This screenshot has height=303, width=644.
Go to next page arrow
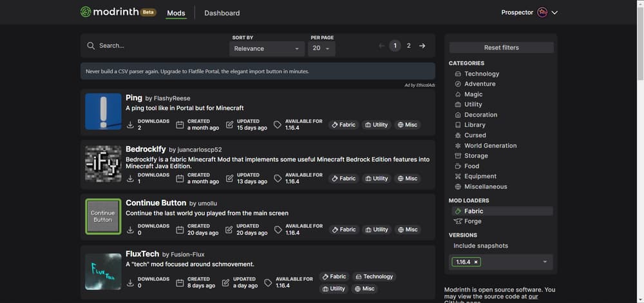coord(422,46)
